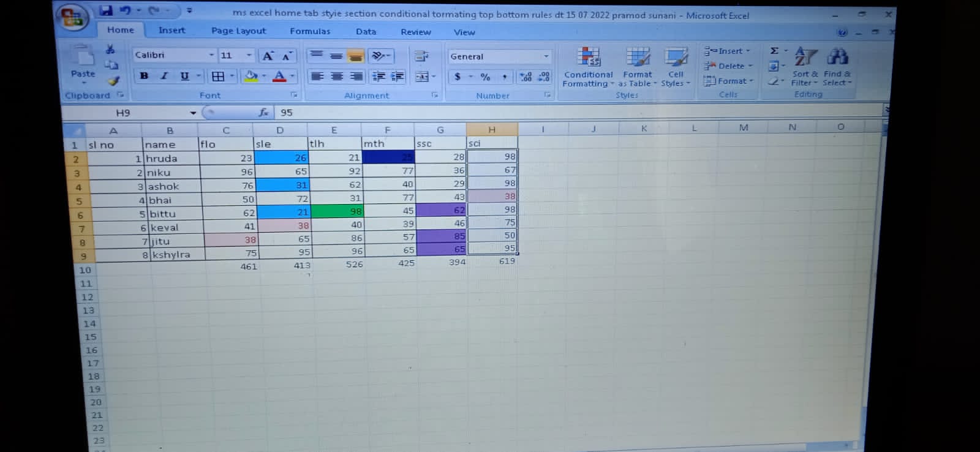
Task: Apply the yellow Fill Color bucket
Action: click(x=251, y=76)
